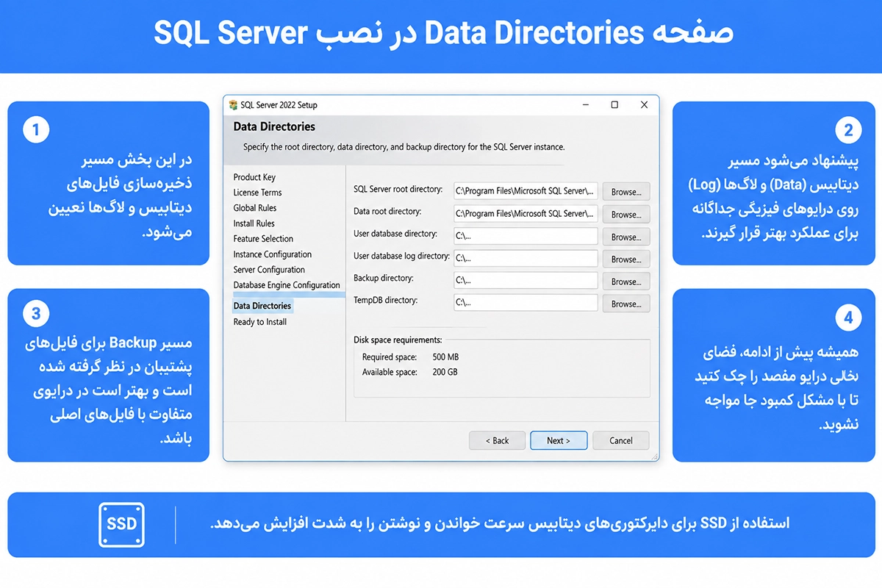Click the Backup directory path field
Image resolution: width=882 pixels, height=588 pixels.
pyautogui.click(x=526, y=281)
